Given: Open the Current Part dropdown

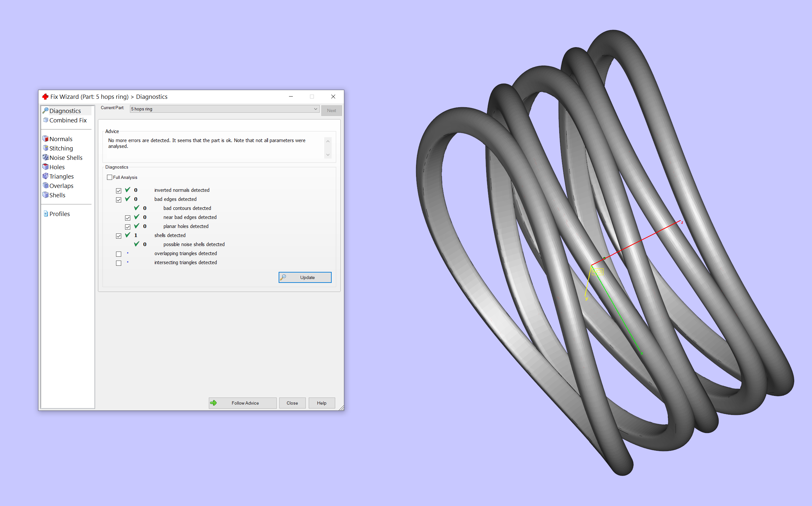Looking at the screenshot, I should tap(224, 109).
